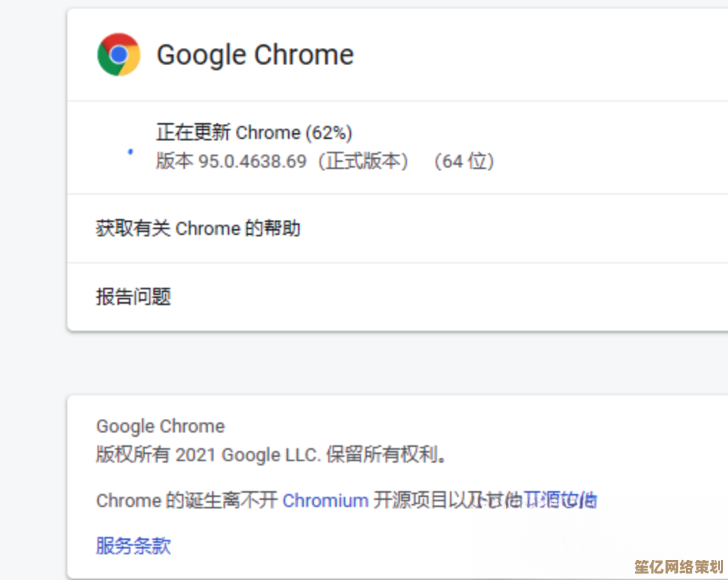Click the Chrome 的诞生离不开 sentence start
The height and width of the screenshot is (580, 728).
[186, 500]
